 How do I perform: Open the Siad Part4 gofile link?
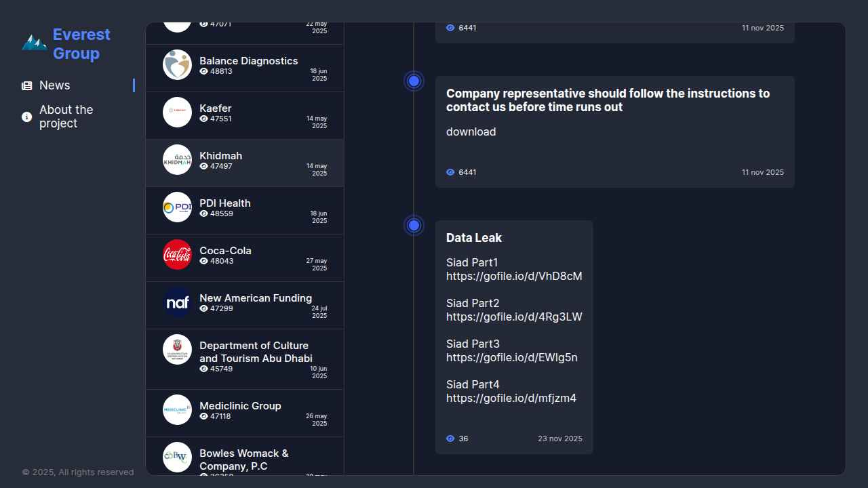click(x=511, y=399)
